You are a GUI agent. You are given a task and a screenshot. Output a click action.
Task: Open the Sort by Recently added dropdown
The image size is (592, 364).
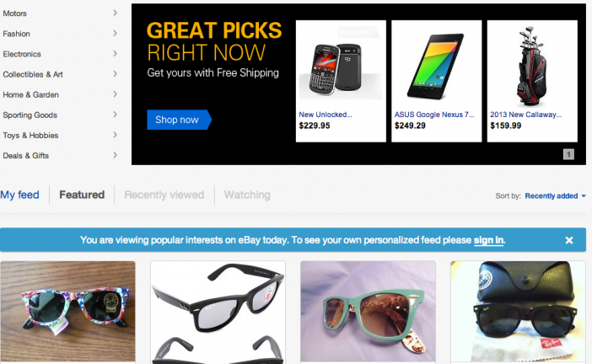pyautogui.click(x=555, y=195)
